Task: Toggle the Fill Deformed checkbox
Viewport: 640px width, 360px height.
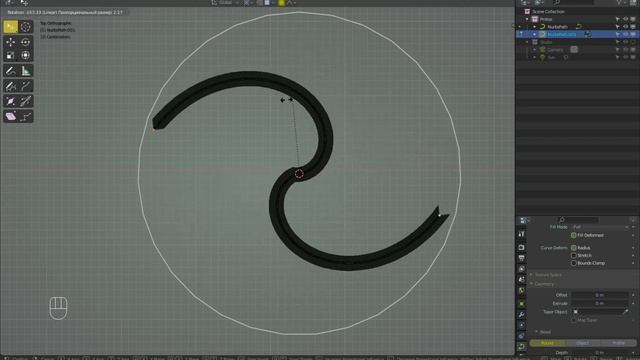Action: click(x=573, y=235)
